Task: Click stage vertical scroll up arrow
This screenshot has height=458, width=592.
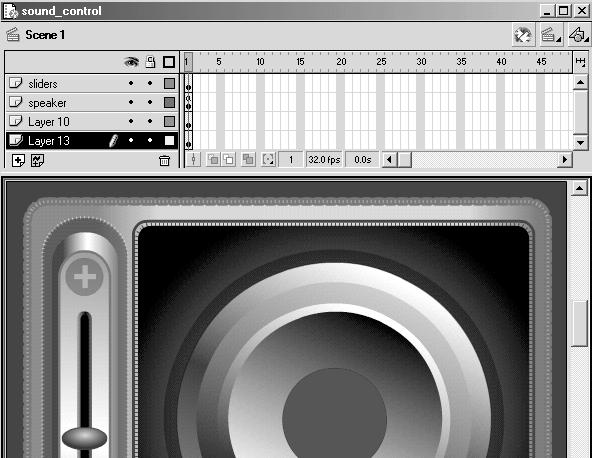Action: pos(579,188)
